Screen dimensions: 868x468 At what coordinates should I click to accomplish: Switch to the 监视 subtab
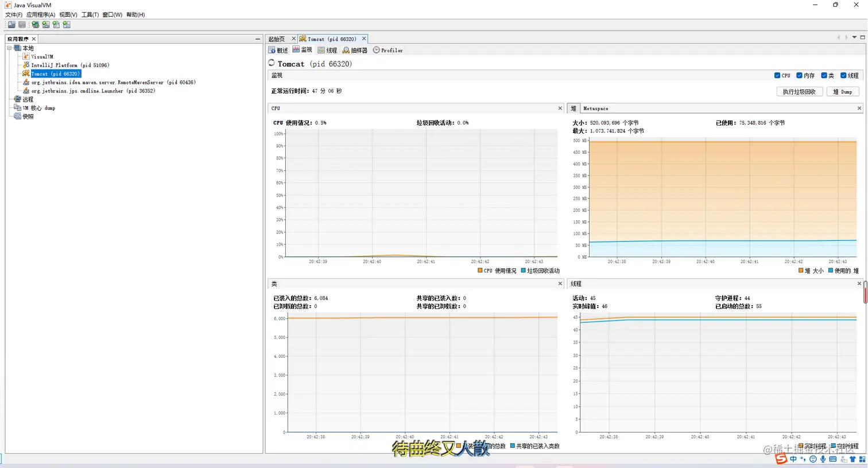click(x=303, y=50)
